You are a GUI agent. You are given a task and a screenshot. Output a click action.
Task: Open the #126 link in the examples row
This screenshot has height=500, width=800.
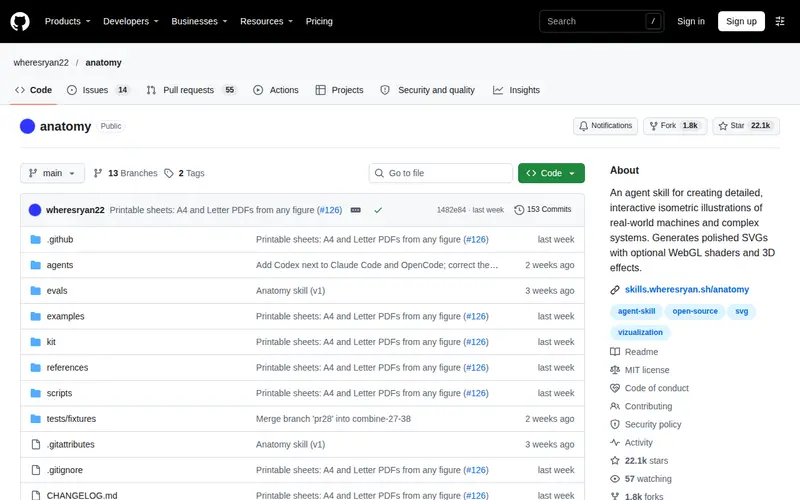[x=476, y=316]
